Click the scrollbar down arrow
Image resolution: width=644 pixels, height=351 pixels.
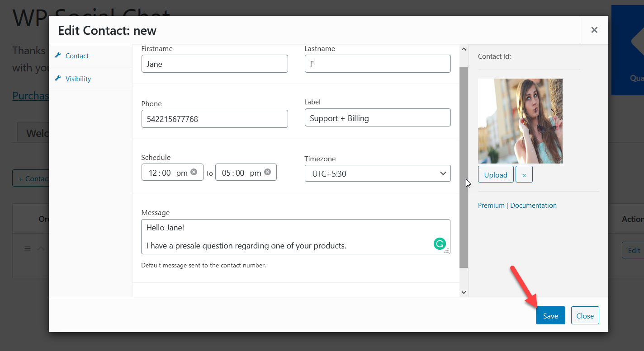click(464, 292)
